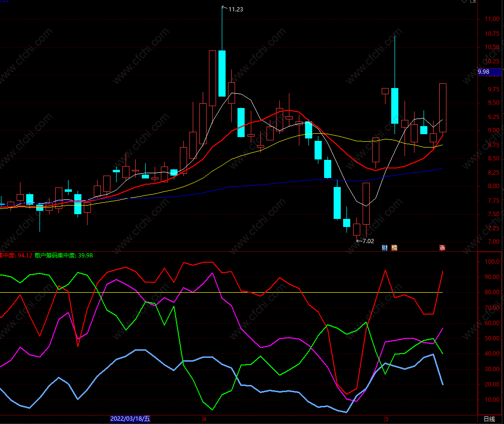Click the 8.00 price axis label
Viewport: 504px width, 424px height.
[494, 186]
